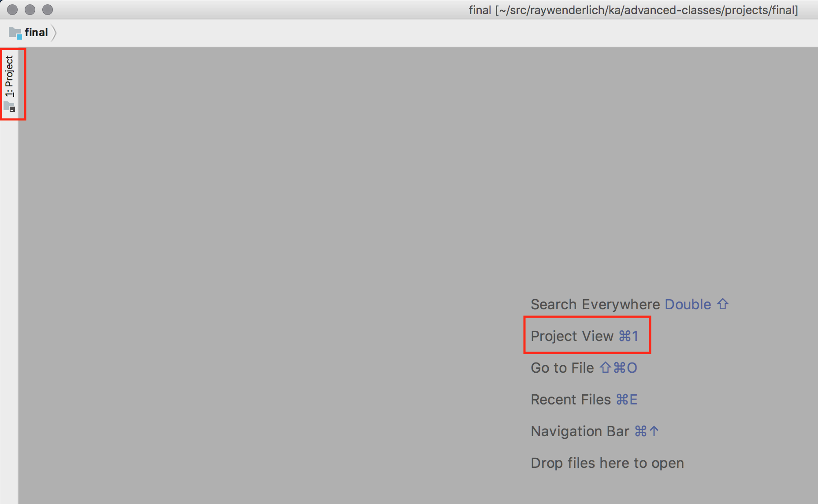Click the final folder icon in breadcrumb
The width and height of the screenshot is (818, 504).
click(x=15, y=33)
